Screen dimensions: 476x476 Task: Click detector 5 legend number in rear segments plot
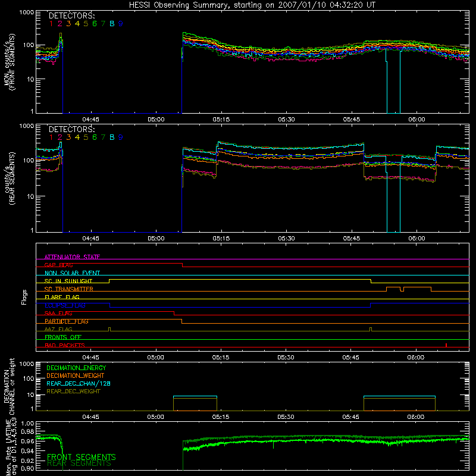(86, 137)
